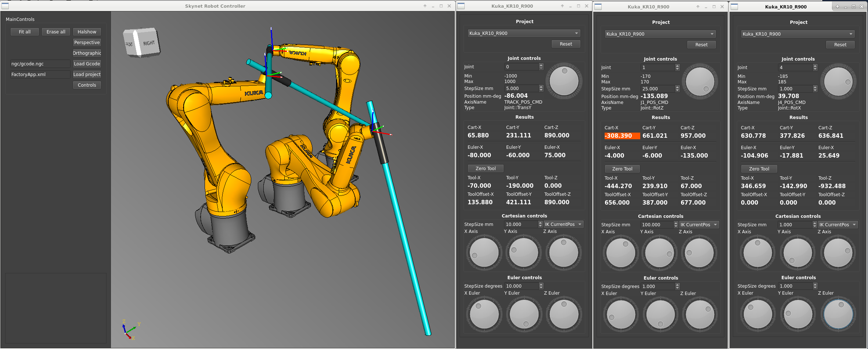The width and height of the screenshot is (868, 349).
Task: Click the Controls button
Action: pos(87,85)
